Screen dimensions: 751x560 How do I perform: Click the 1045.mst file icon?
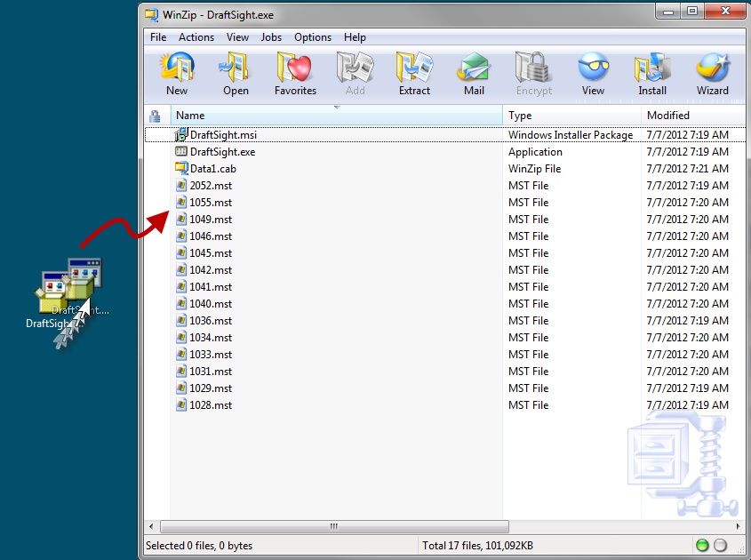click(181, 252)
